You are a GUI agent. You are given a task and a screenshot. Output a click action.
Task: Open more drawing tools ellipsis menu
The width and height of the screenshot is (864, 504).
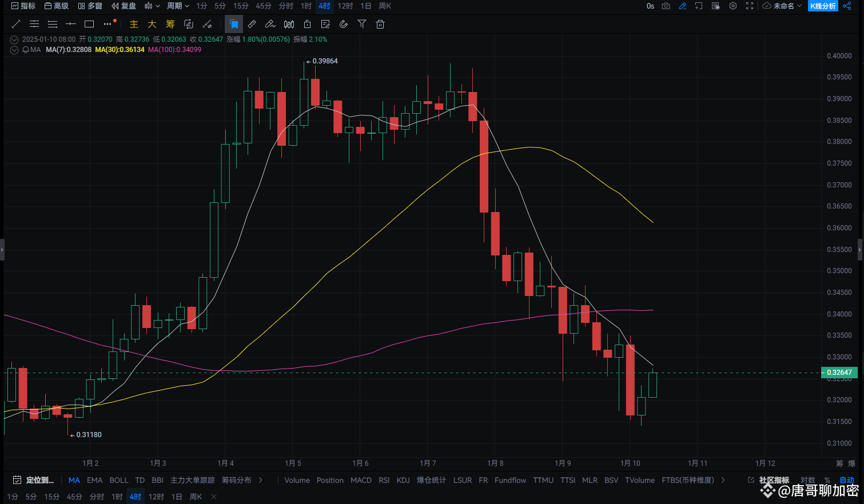pos(108,24)
